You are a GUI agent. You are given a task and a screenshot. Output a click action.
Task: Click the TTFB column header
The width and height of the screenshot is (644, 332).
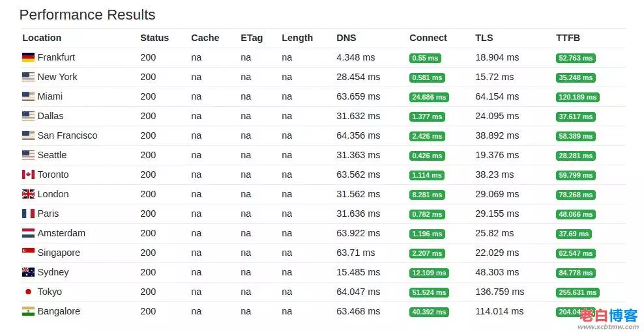[x=568, y=38]
